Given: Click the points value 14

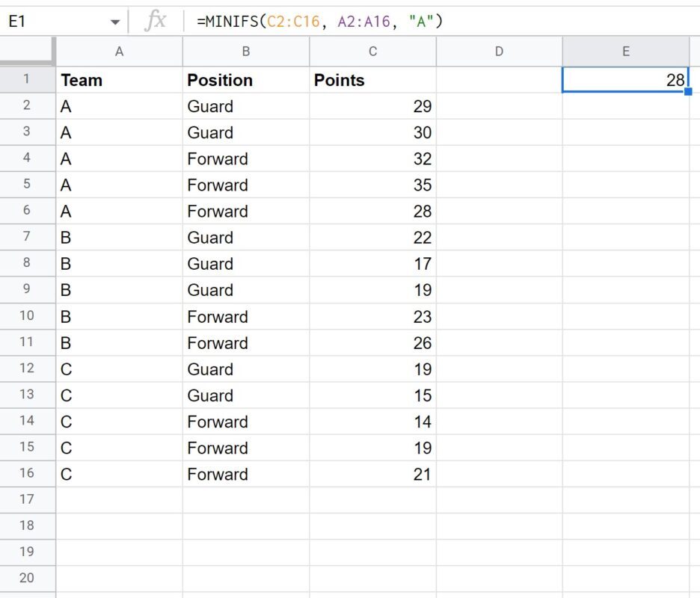Looking at the screenshot, I should [372, 422].
